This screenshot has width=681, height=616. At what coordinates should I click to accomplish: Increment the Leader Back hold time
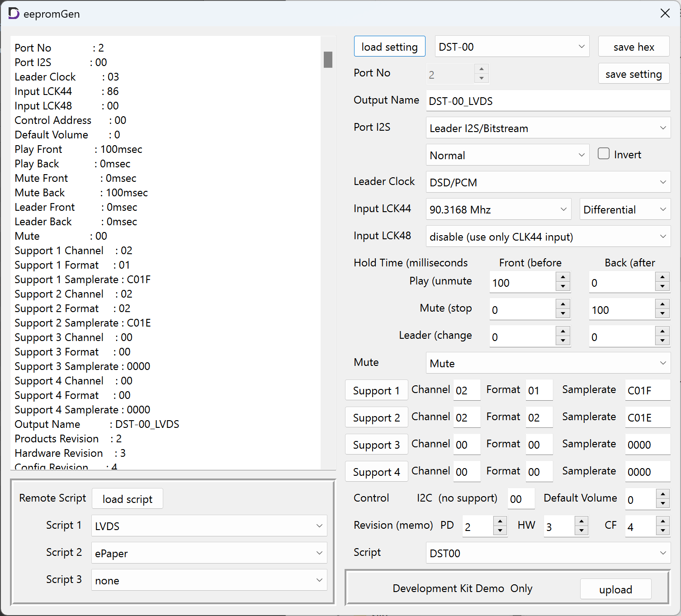(662, 332)
